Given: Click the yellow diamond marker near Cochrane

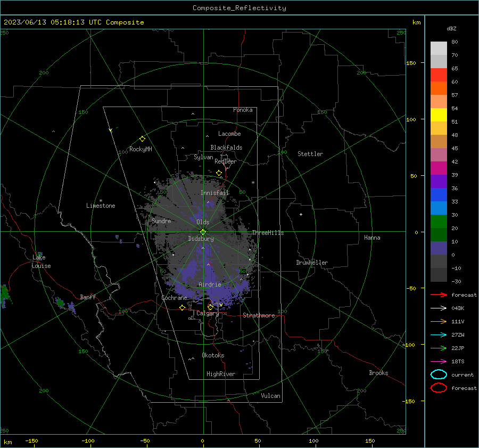Looking at the screenshot, I should (183, 307).
